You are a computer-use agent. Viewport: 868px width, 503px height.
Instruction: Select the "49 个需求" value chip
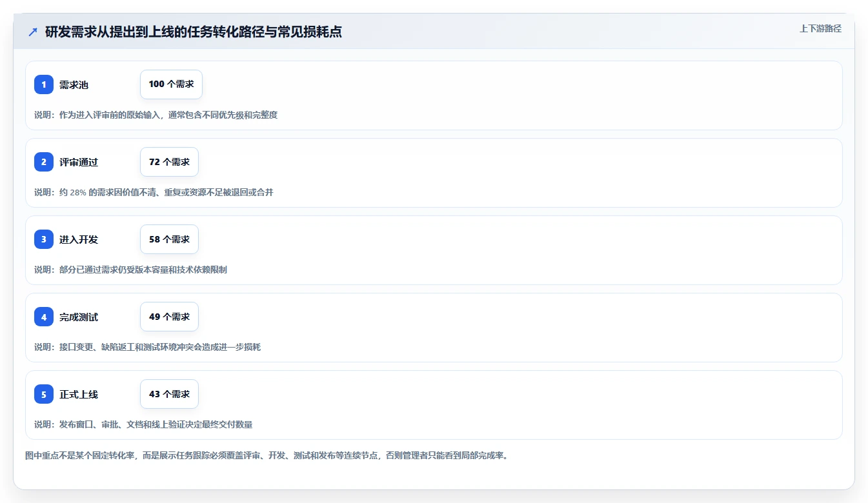(169, 317)
